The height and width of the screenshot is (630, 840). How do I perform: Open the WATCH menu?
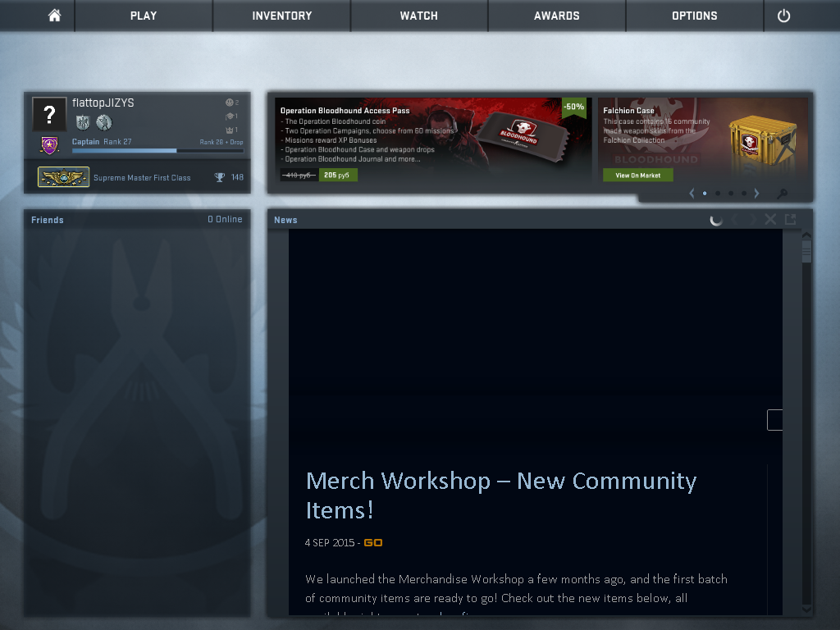click(419, 16)
